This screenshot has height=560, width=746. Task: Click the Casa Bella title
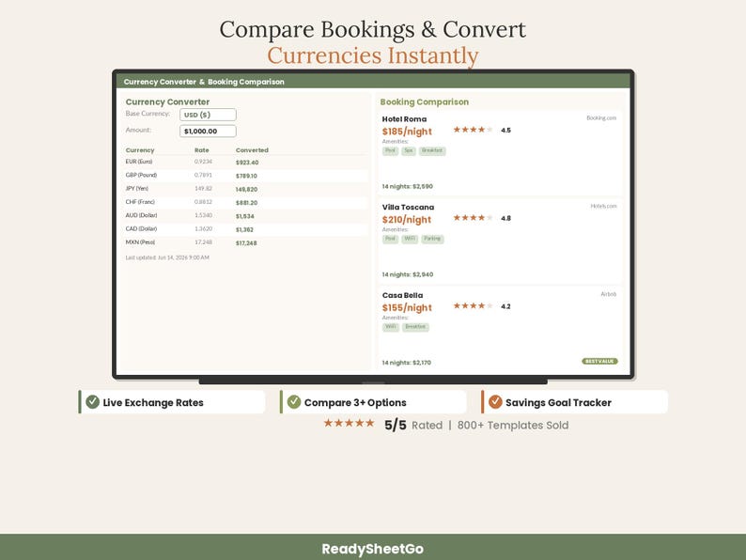click(402, 295)
